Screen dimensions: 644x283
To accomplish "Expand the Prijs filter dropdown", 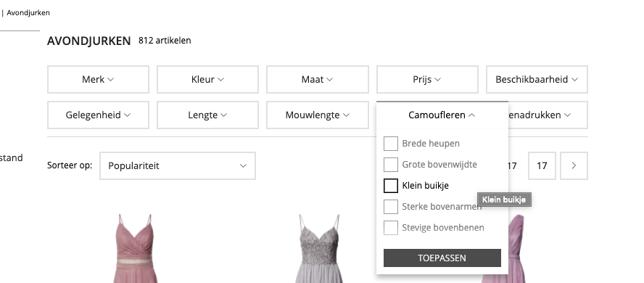I will (427, 79).
